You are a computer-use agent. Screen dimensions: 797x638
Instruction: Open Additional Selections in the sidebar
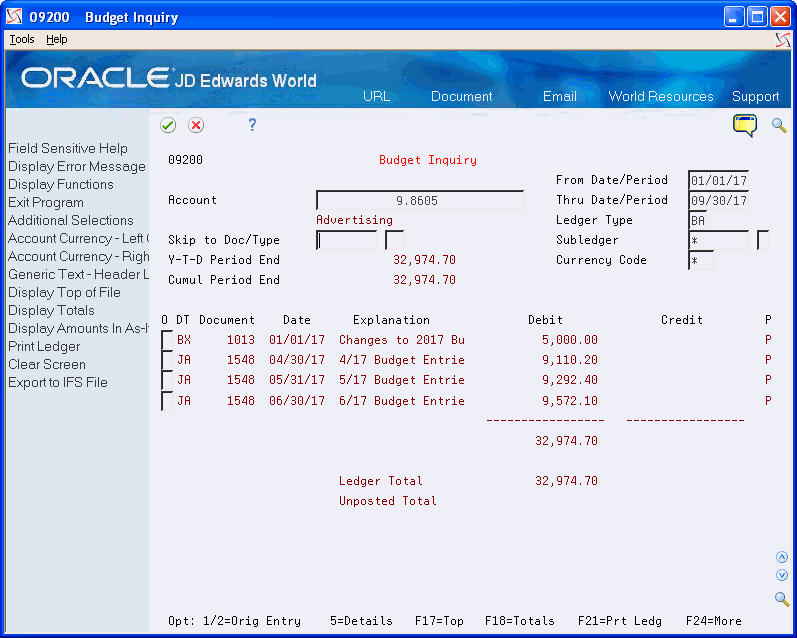point(71,220)
